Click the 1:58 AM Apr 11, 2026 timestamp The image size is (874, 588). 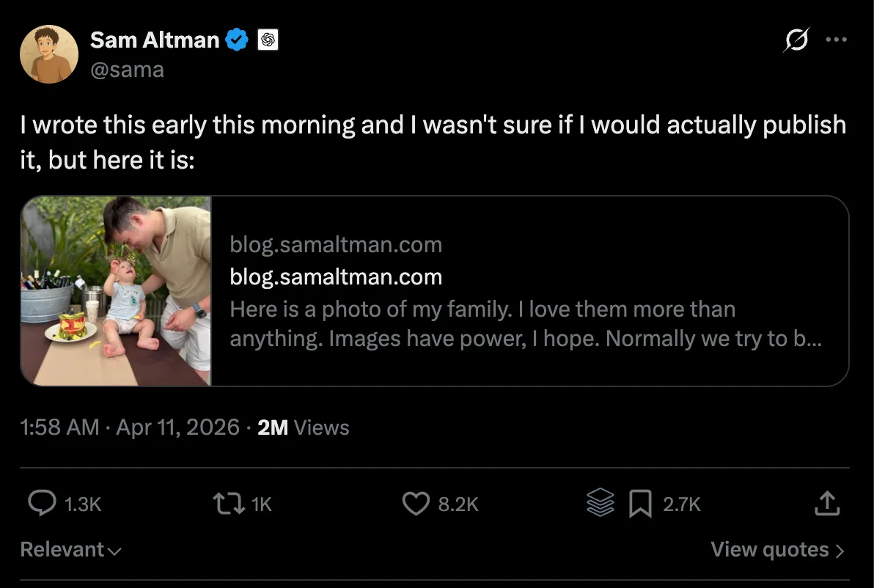point(131,427)
